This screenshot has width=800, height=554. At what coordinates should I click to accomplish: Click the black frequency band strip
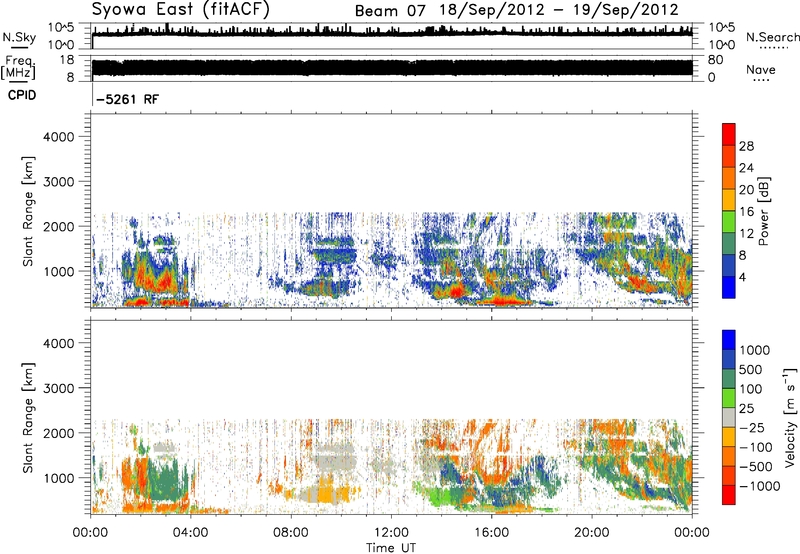tap(392, 68)
